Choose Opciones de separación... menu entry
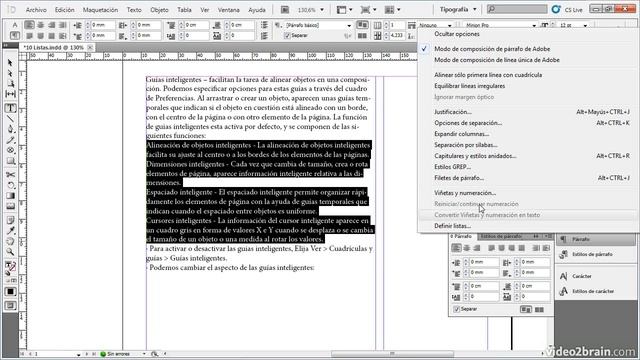Viewport: 640px width, 360px height. (x=468, y=122)
